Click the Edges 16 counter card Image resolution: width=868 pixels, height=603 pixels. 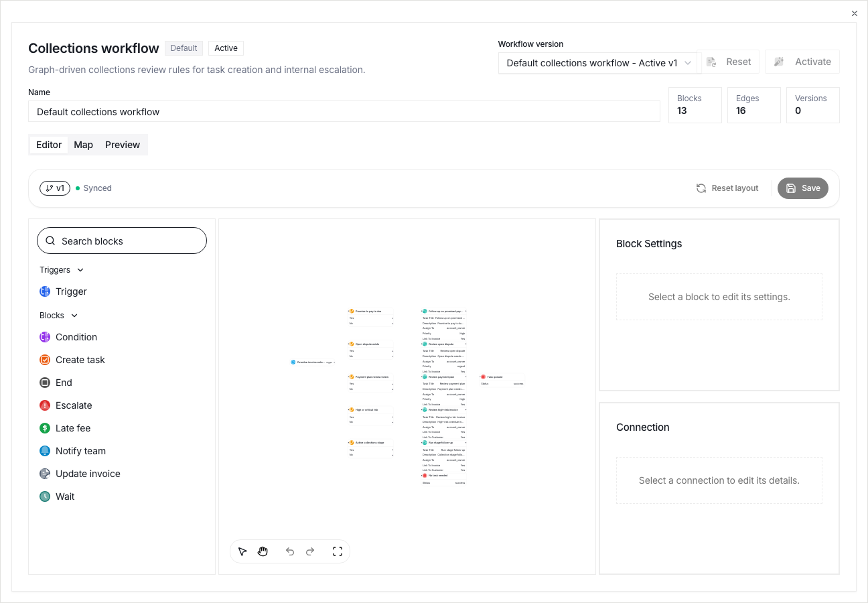click(x=754, y=105)
